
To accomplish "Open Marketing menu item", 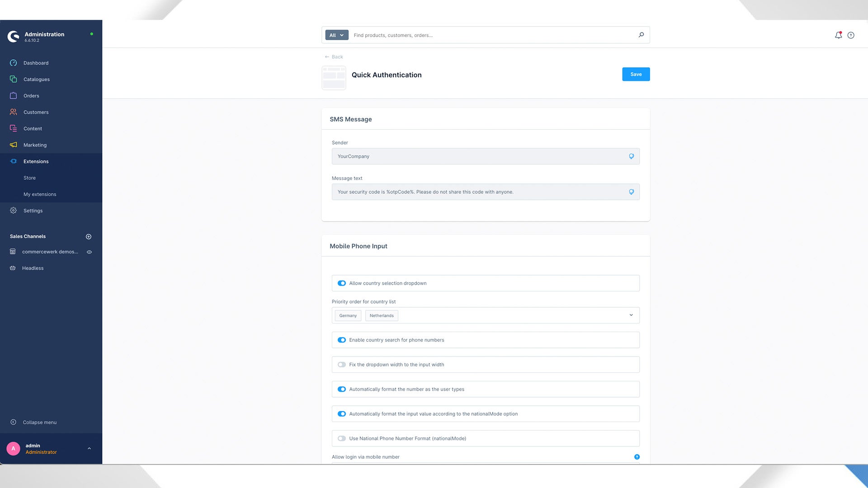I will point(35,145).
